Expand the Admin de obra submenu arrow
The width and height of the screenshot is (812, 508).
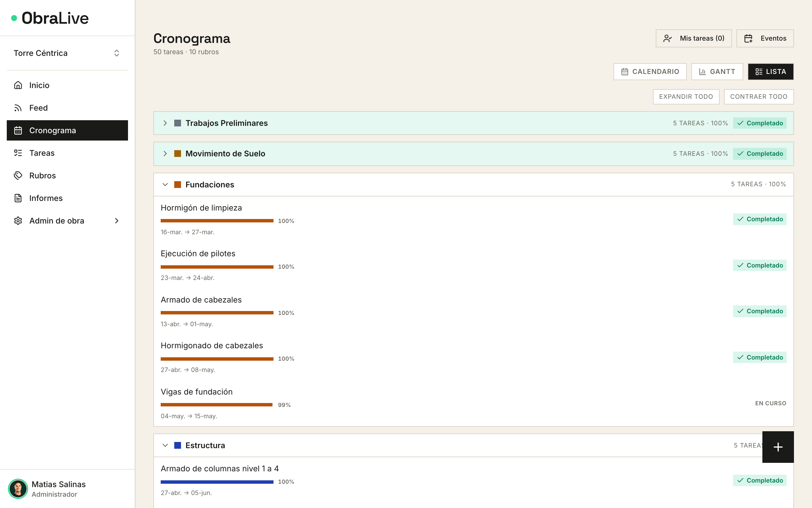116,221
